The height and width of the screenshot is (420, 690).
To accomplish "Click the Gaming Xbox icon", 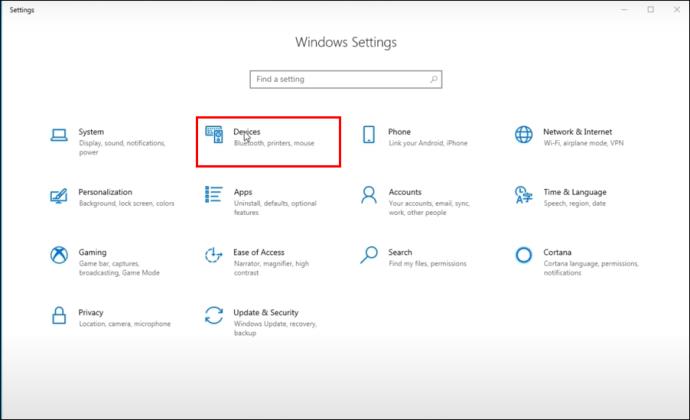I will point(59,255).
